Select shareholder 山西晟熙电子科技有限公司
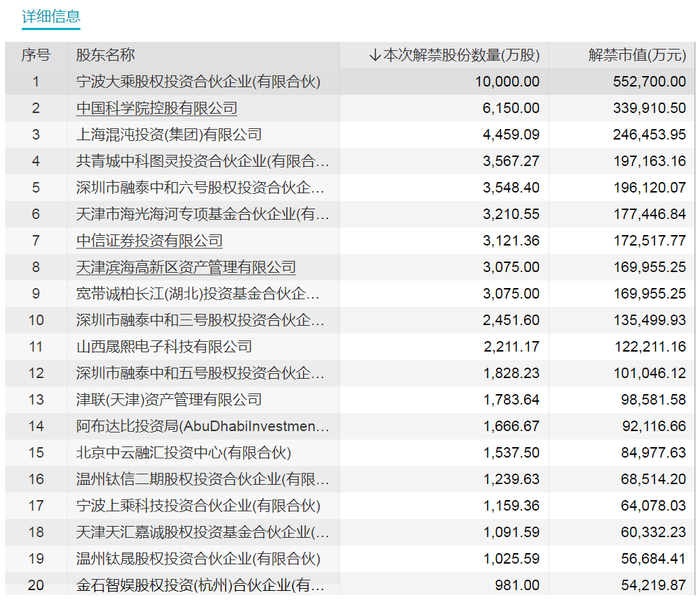Image resolution: width=700 pixels, height=602 pixels. click(164, 347)
